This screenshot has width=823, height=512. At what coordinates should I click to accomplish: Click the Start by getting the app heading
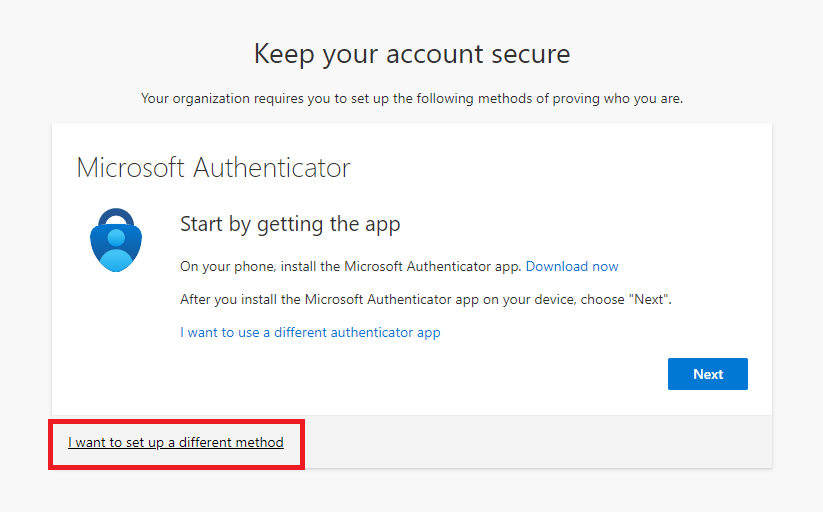290,224
